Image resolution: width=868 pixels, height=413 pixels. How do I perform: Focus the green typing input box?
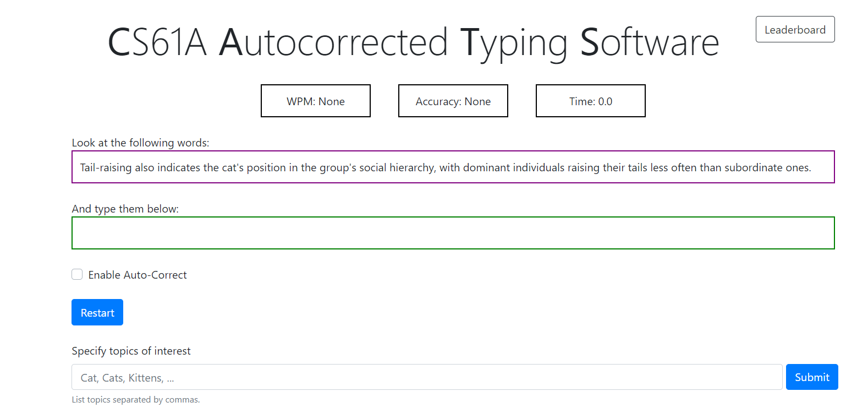tap(453, 233)
